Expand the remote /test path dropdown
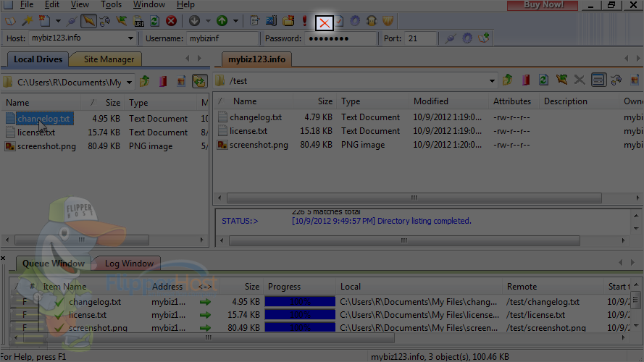This screenshot has height=362, width=644. tap(492, 81)
